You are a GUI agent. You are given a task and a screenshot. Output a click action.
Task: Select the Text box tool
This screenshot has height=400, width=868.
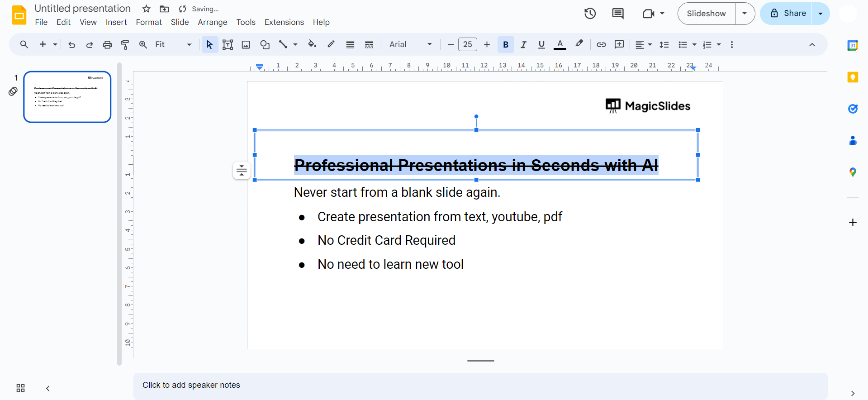tap(228, 44)
